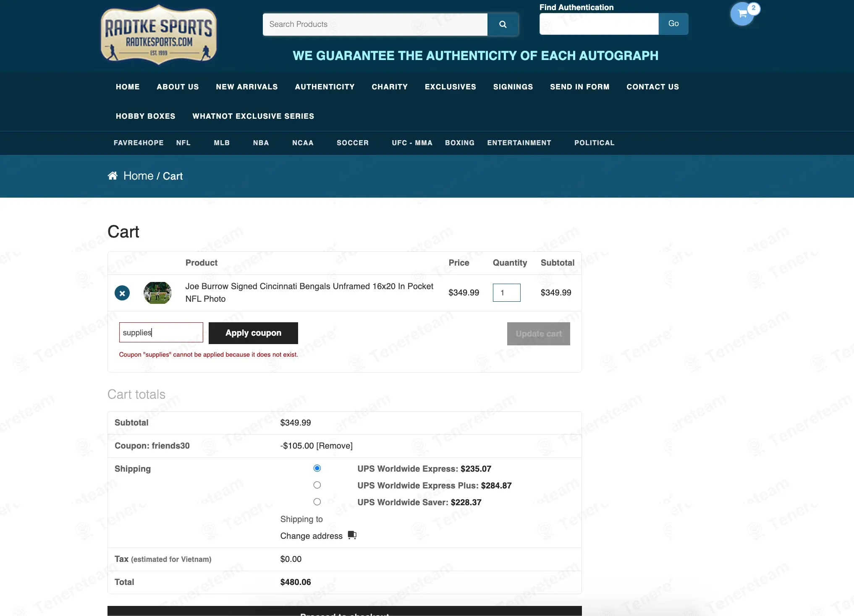The height and width of the screenshot is (616, 854).
Task: Click the Change address link
Action: pyautogui.click(x=312, y=536)
